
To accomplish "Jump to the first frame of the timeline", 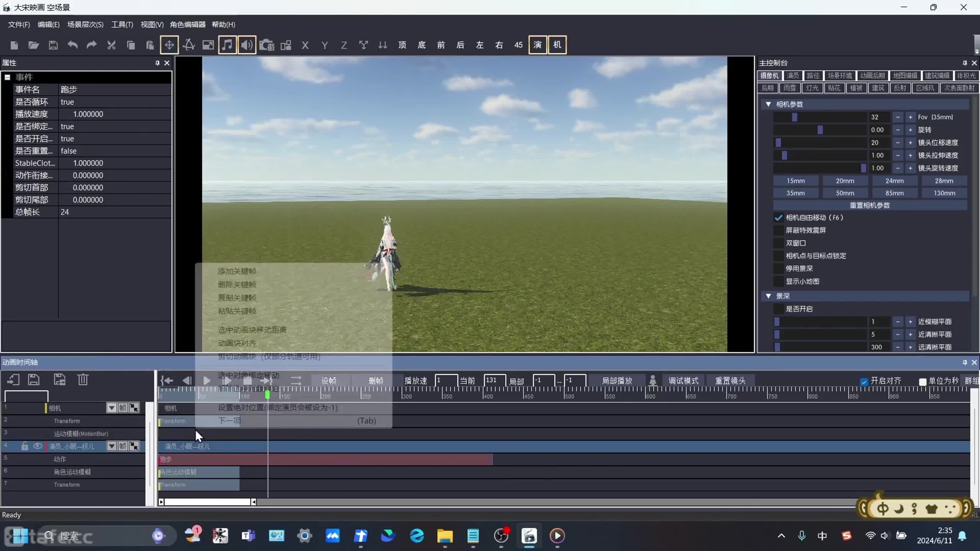I will [167, 381].
